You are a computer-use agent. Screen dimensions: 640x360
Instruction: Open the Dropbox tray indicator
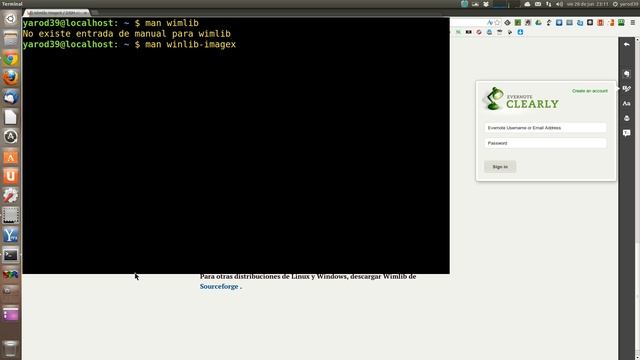486,4
